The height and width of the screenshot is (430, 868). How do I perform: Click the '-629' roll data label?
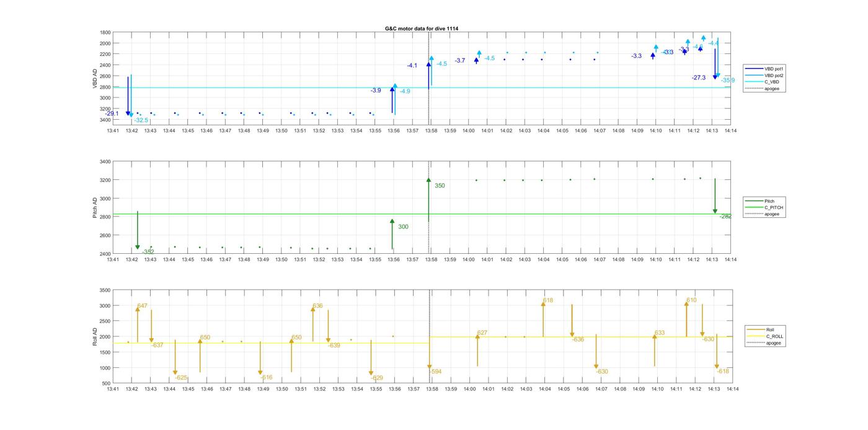[377, 377]
